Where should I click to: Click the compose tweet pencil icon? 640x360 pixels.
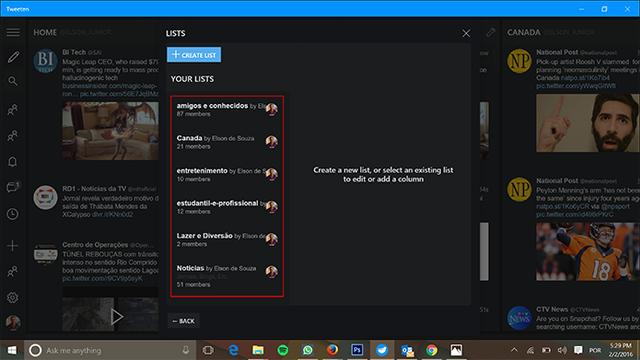pos(13,57)
